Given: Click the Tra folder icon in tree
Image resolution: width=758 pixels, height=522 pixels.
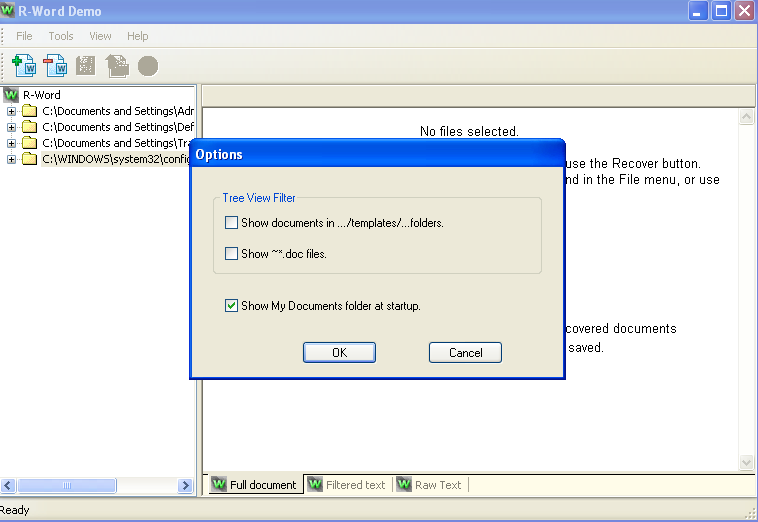Looking at the screenshot, I should point(29,143).
